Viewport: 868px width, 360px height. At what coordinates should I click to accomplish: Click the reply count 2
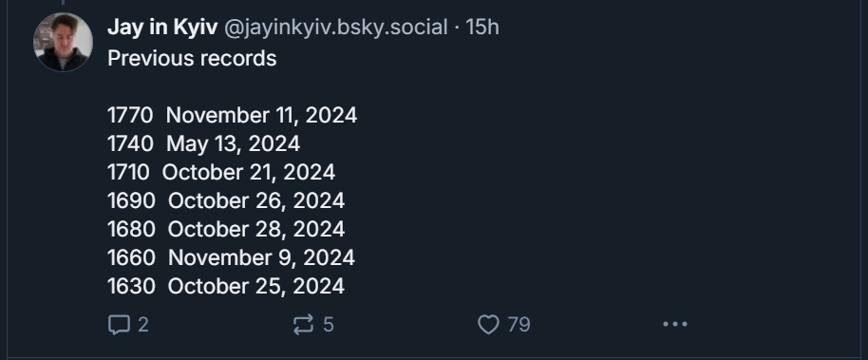click(x=142, y=325)
